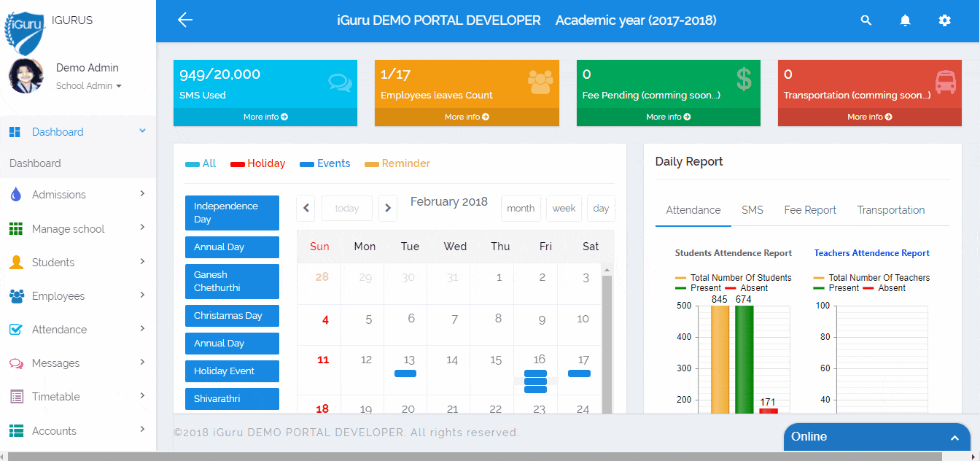Screen dimensions: 980x461
Task: Click the Messages chat bubble icon
Action: 16,363
